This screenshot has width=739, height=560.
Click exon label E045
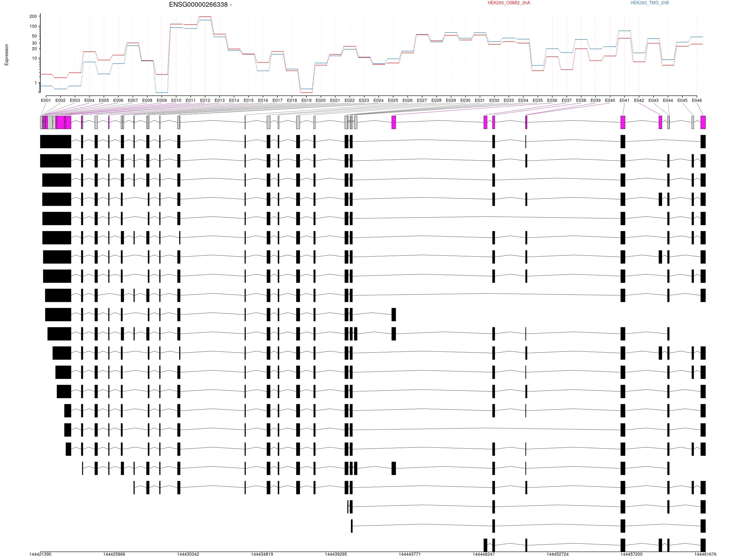(683, 100)
